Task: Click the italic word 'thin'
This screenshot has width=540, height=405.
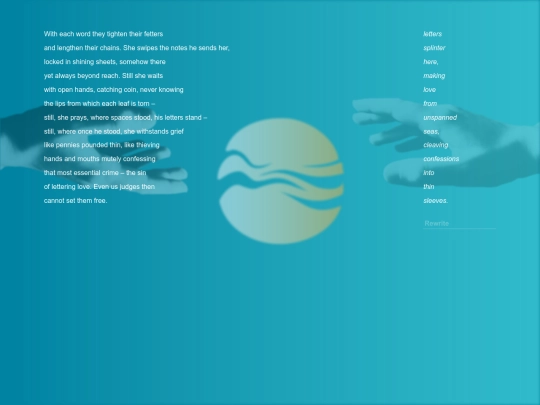Action: pos(429,187)
